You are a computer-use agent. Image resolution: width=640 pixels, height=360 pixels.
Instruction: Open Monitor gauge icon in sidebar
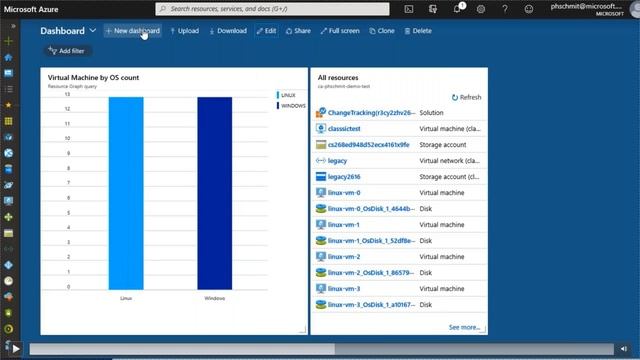coord(8,281)
